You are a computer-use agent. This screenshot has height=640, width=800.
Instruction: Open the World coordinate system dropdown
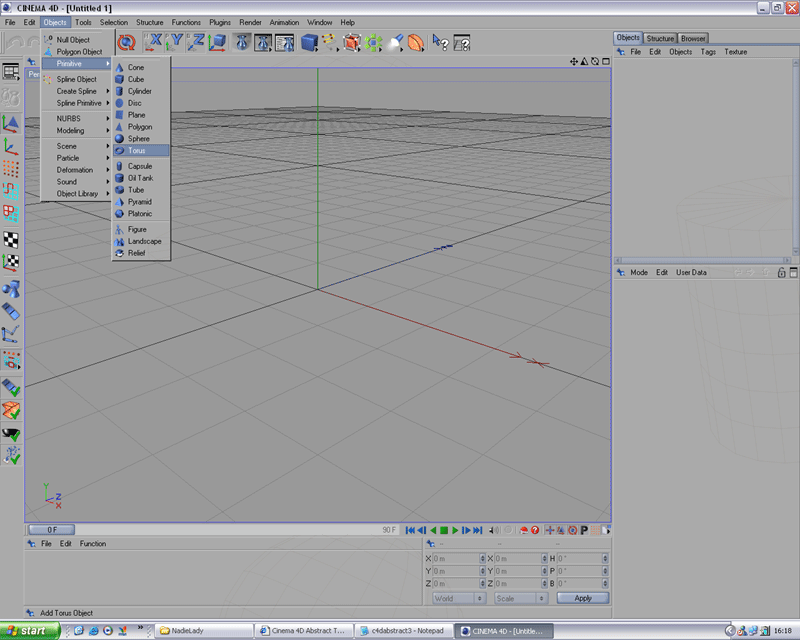(x=459, y=598)
